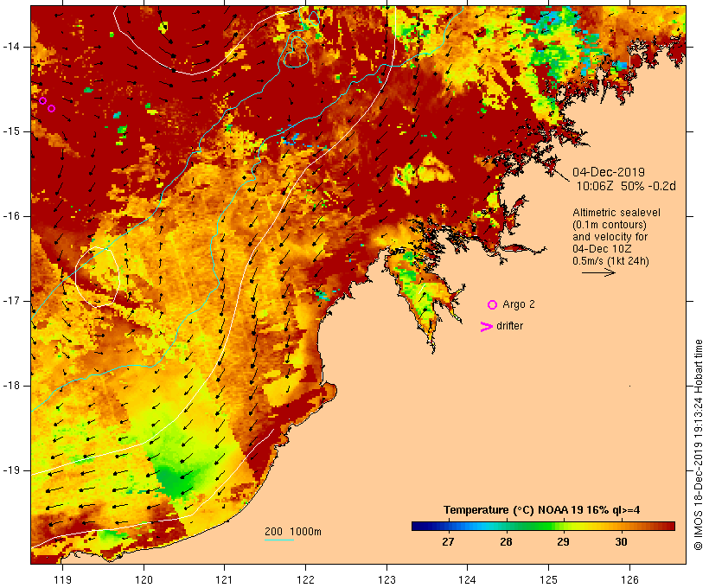
Task: Click the velocity scale arrow in legend
Action: click(x=598, y=272)
